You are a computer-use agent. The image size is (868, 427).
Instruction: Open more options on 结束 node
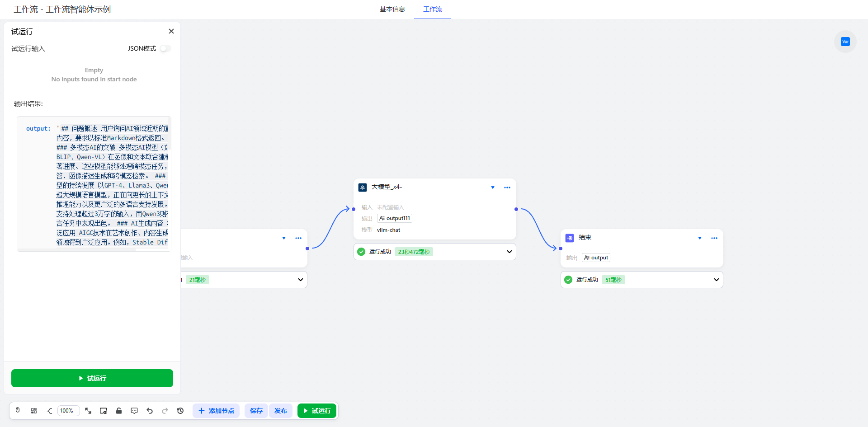click(714, 238)
